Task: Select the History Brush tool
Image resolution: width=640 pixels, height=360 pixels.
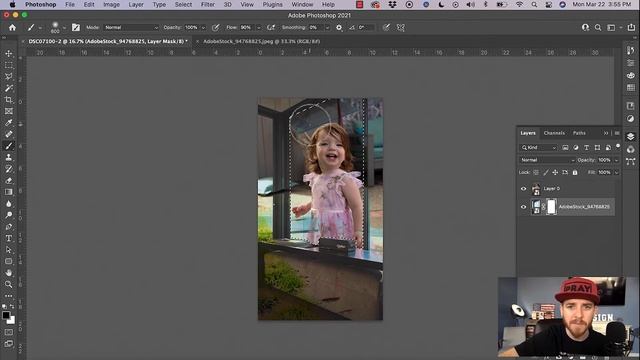Action: (9, 169)
